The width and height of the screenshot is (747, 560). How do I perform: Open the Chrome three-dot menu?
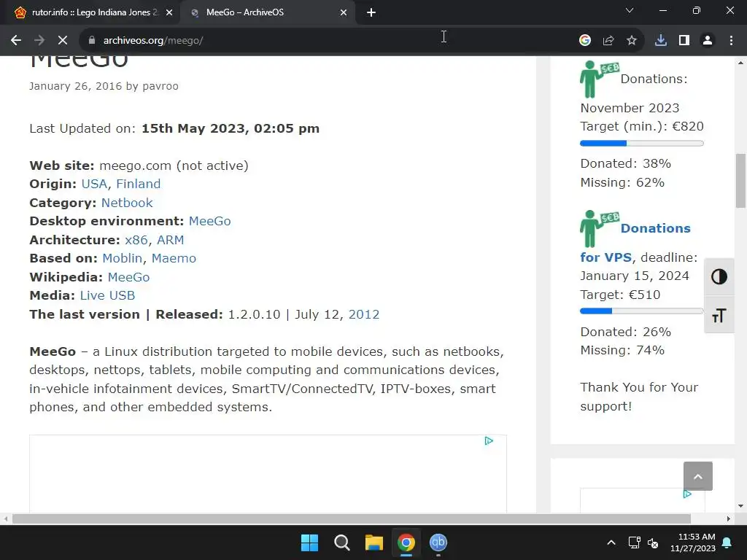coord(731,41)
